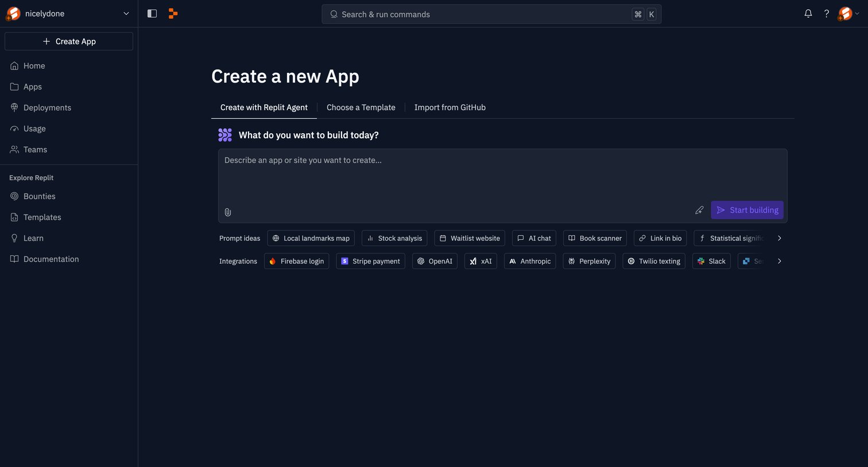Select Waitlist website prompt idea
This screenshot has height=467, width=868.
(x=470, y=238)
